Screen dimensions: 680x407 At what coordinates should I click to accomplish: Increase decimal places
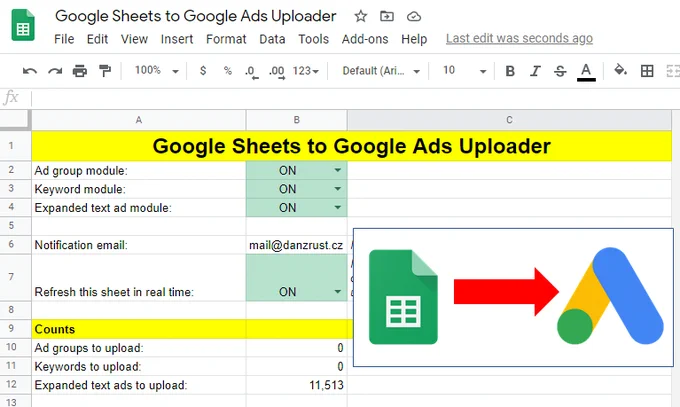pyautogui.click(x=277, y=72)
